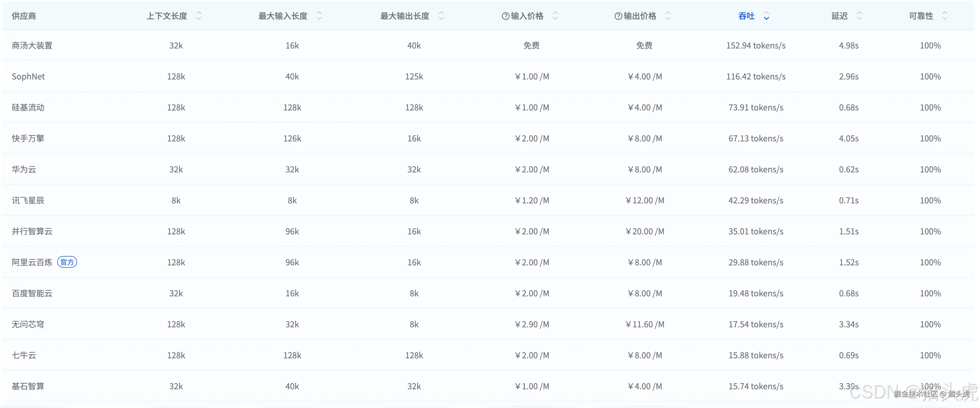Click the 基石智算 provider name
The image size is (980, 408).
(x=28, y=386)
